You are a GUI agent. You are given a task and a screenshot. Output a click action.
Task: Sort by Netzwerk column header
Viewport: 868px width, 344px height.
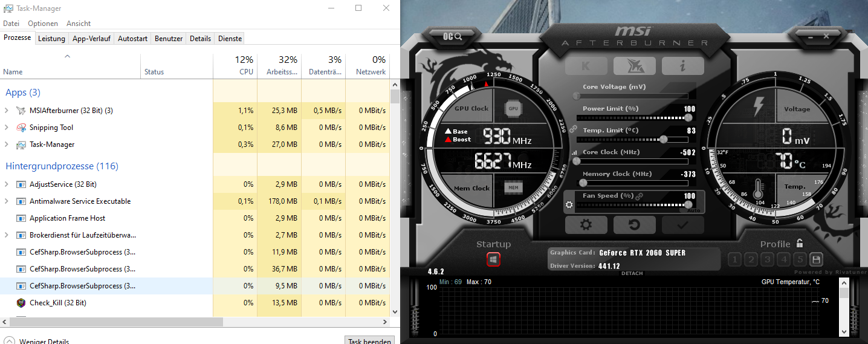368,66
